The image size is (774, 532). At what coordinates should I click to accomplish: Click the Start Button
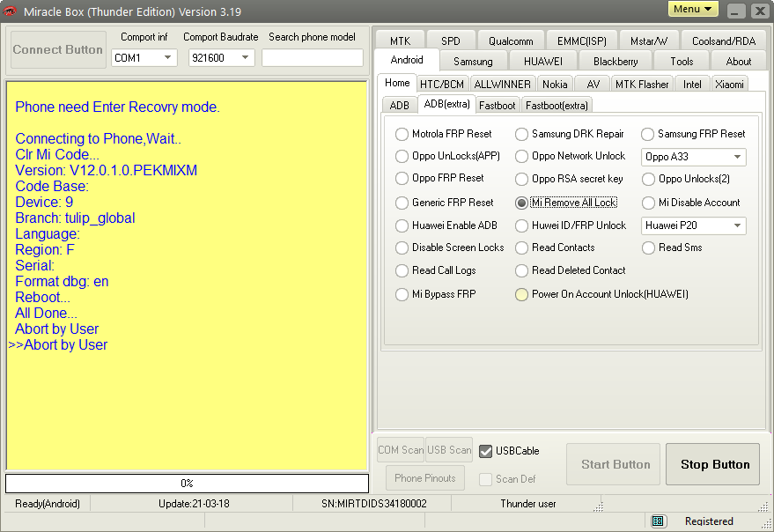click(x=613, y=464)
